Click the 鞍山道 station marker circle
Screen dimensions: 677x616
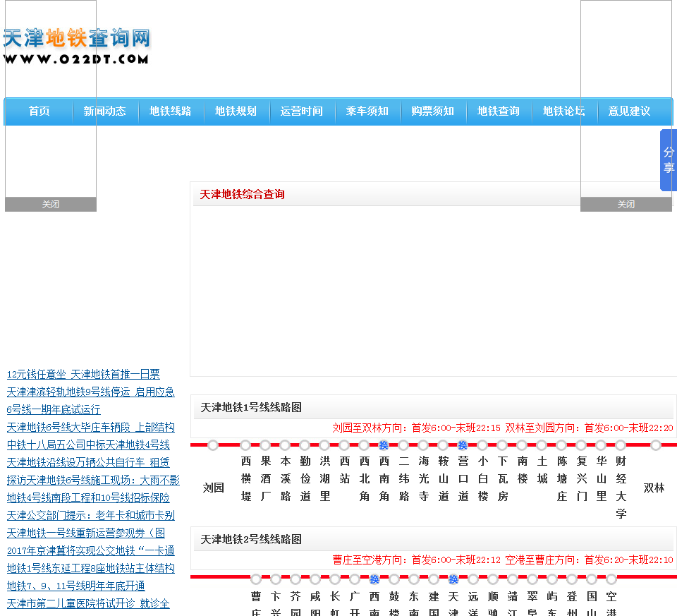[443, 445]
